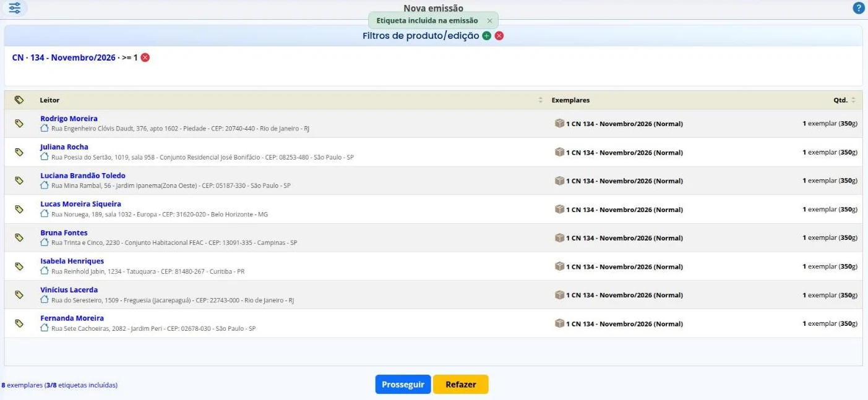The image size is (868, 400).
Task: Open reader Luciana Brandão Toledo
Action: [x=83, y=176]
